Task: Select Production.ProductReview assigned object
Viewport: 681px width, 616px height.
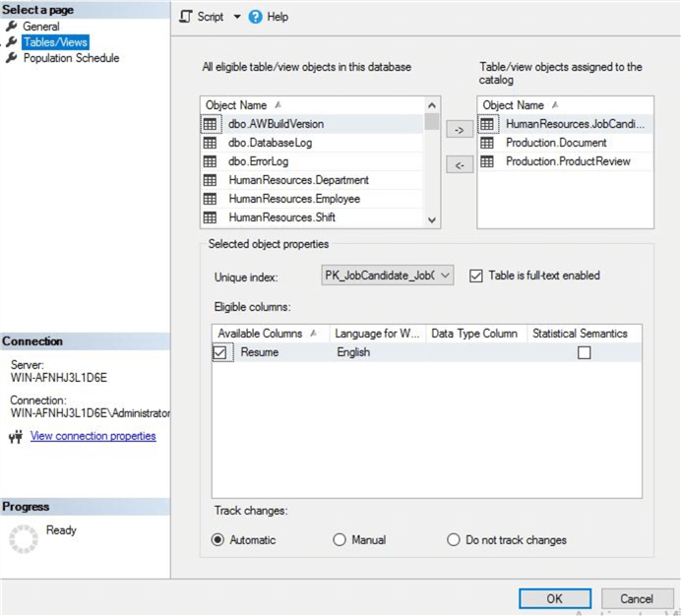Action: (565, 161)
